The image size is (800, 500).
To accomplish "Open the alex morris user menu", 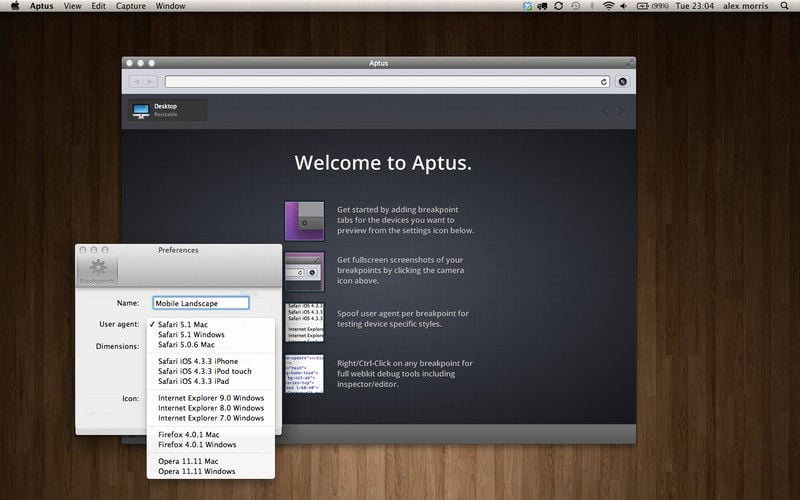I will [x=745, y=6].
